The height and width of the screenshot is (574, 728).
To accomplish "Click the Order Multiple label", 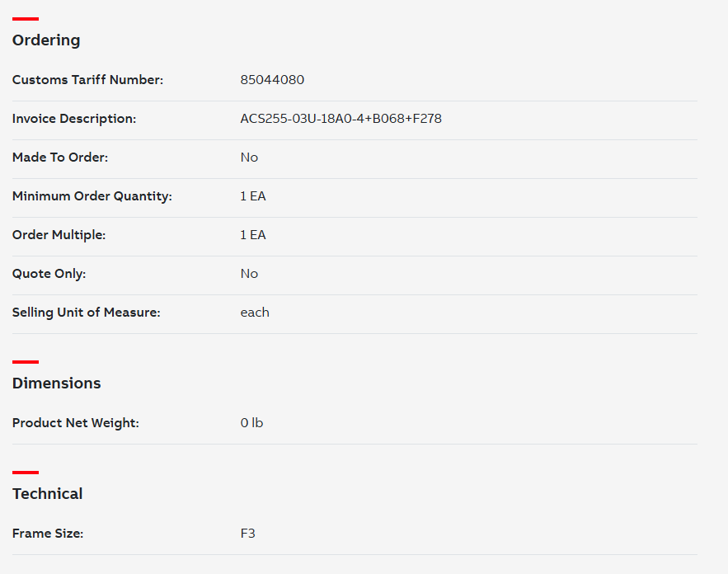I will 59,235.
